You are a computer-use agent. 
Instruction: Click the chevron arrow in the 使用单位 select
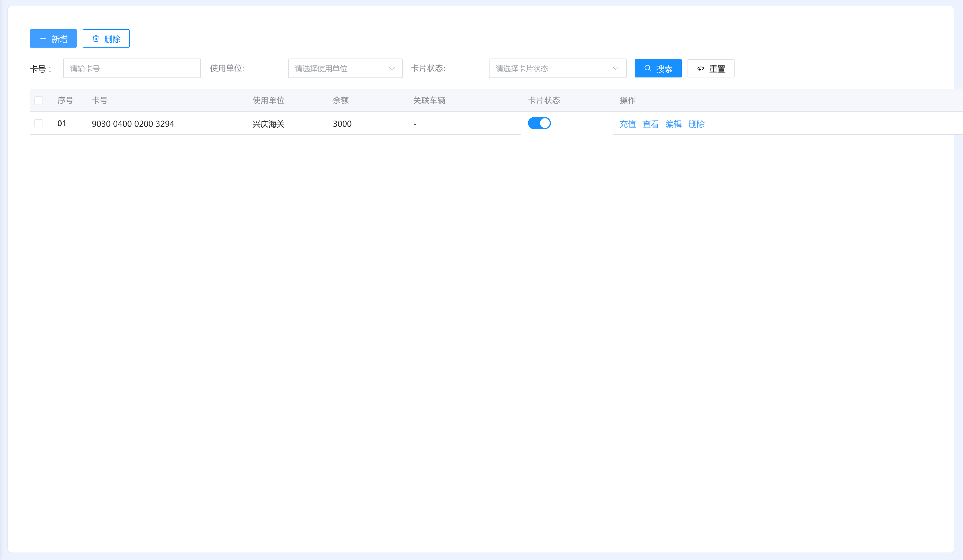click(392, 68)
